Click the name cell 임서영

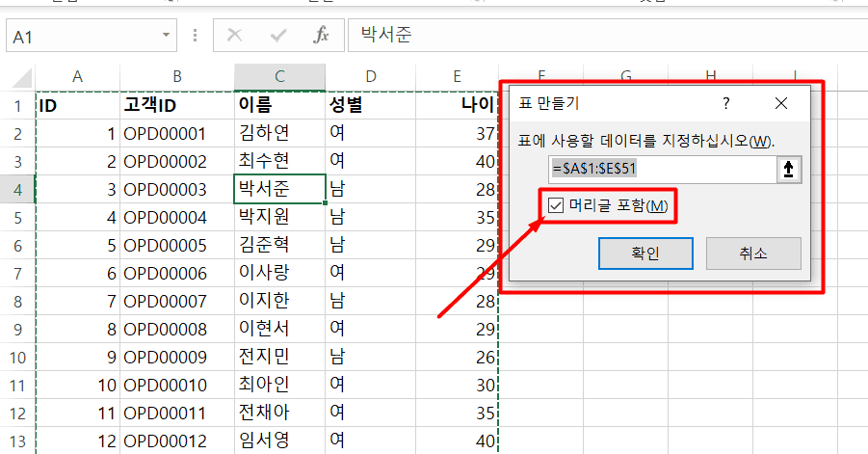coord(279,441)
